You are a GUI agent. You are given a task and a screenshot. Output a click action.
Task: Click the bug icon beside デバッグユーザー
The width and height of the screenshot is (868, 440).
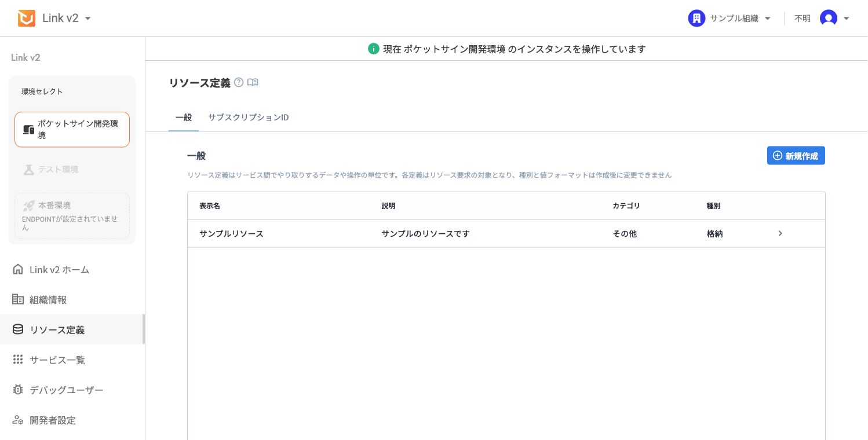[18, 390]
